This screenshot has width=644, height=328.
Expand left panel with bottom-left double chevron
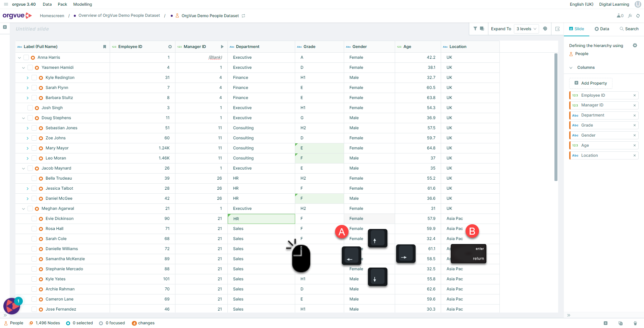[x=5, y=315]
